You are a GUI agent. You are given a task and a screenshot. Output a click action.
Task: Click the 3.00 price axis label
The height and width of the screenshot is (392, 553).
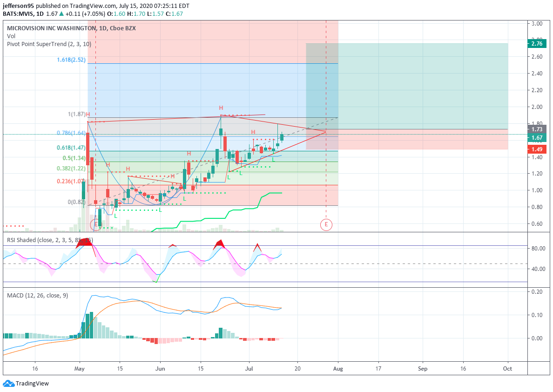click(537, 24)
